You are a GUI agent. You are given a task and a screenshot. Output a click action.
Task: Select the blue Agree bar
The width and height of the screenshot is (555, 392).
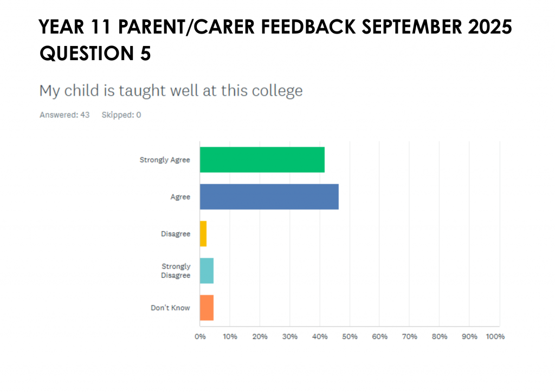click(x=269, y=197)
